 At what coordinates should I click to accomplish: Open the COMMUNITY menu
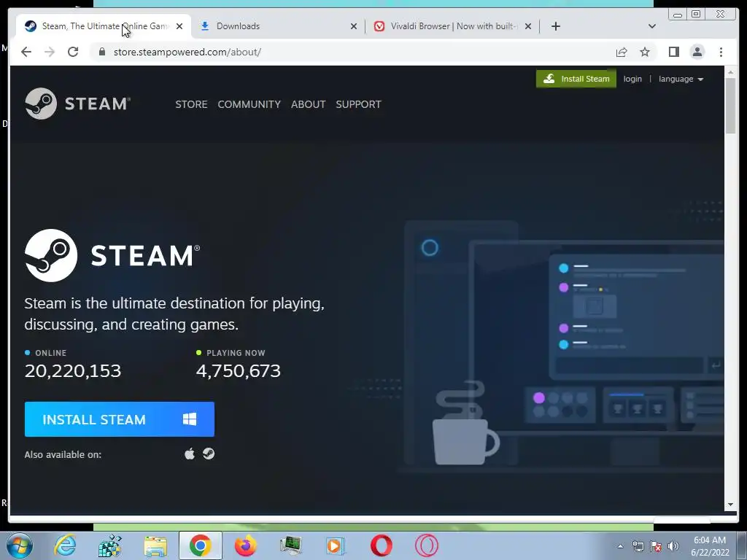[249, 104]
